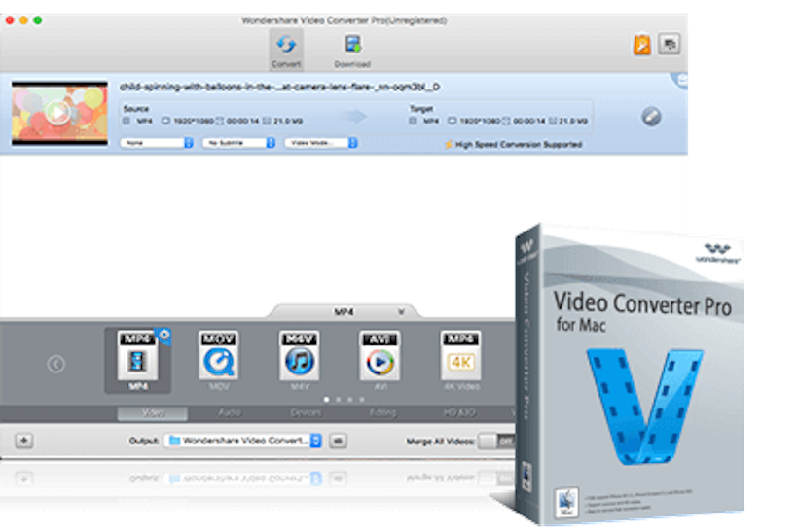Click the add file plus button
The width and height of the screenshot is (798, 532).
pos(24,441)
